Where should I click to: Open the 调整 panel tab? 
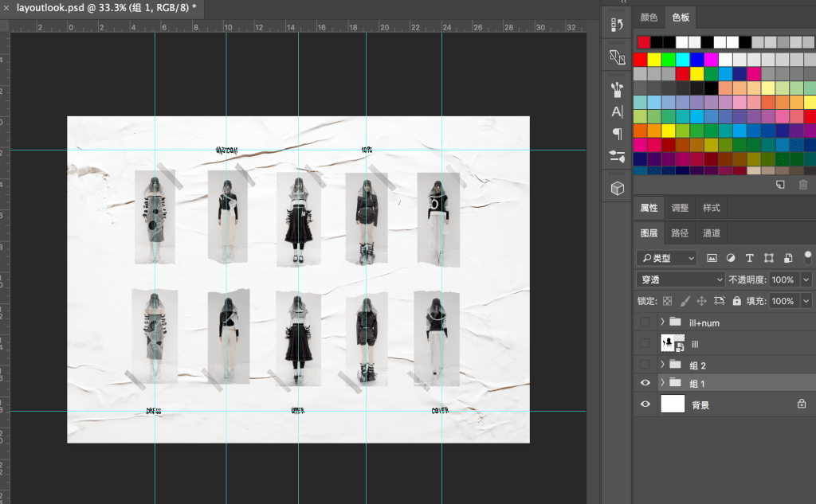coord(680,208)
